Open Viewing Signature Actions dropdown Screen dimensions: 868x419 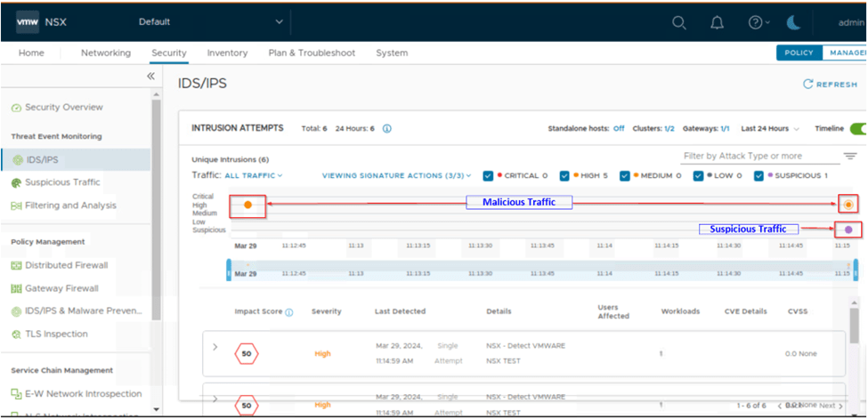pyautogui.click(x=396, y=175)
